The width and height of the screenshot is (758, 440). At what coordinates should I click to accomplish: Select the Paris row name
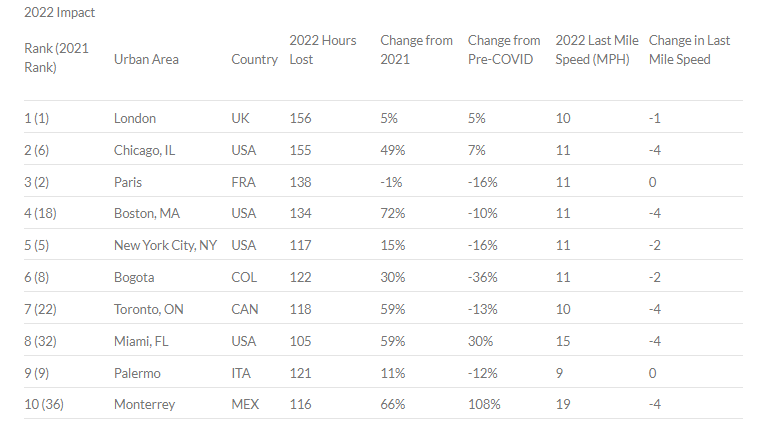point(128,182)
